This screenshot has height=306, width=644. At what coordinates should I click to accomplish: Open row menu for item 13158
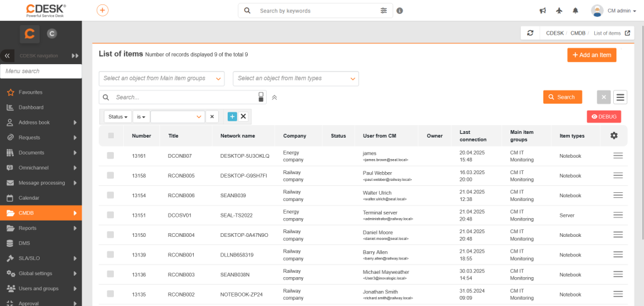click(618, 175)
